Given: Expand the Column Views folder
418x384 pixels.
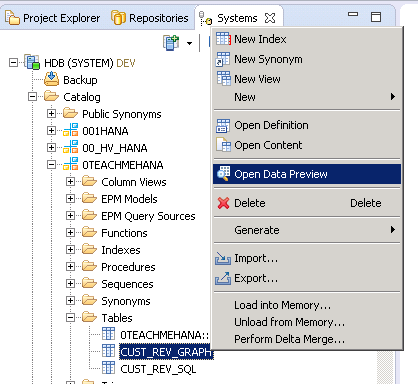Looking at the screenshot, I should (x=70, y=182).
